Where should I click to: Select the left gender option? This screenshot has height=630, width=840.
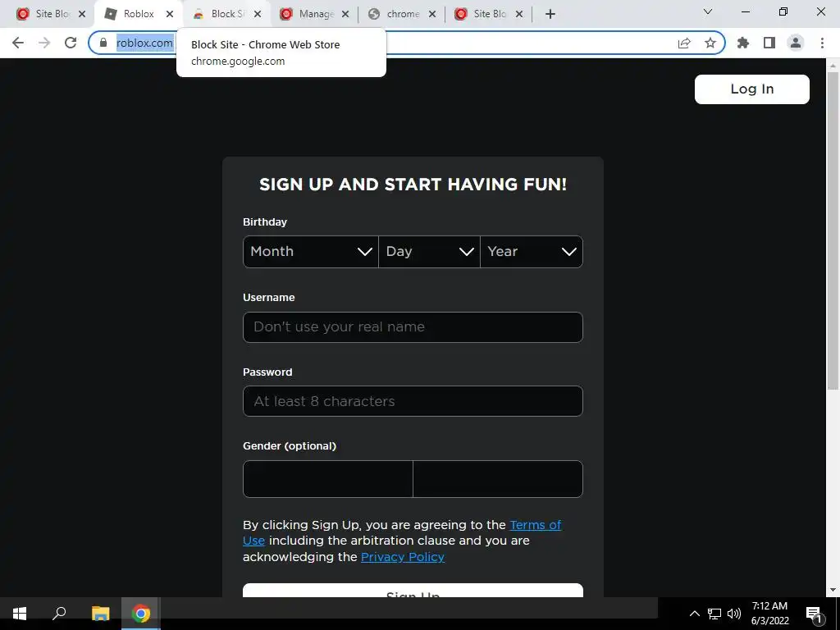328,479
